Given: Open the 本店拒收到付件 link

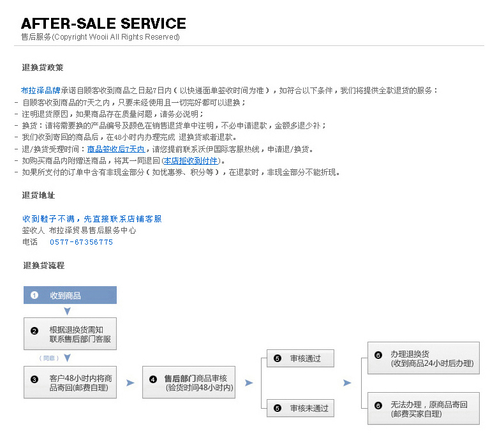Looking at the screenshot, I should [x=190, y=160].
